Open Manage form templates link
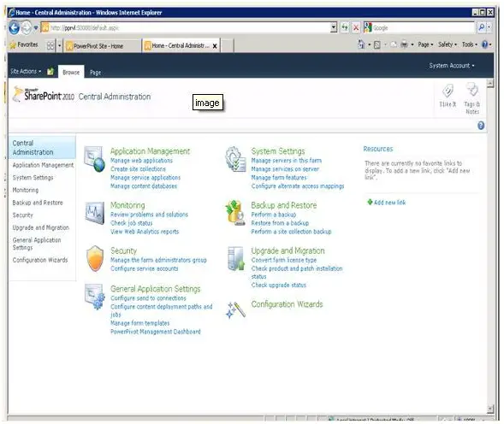The height and width of the screenshot is (424, 504). pos(139,323)
